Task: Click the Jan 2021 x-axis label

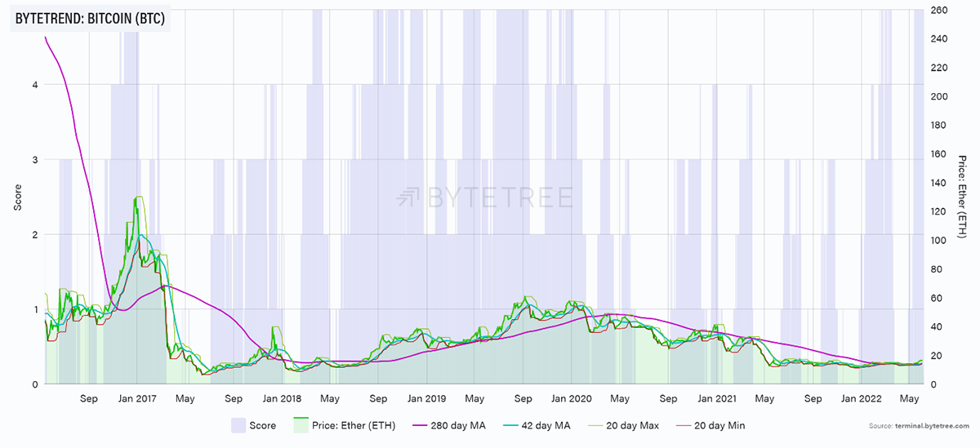Action: pyautogui.click(x=716, y=398)
